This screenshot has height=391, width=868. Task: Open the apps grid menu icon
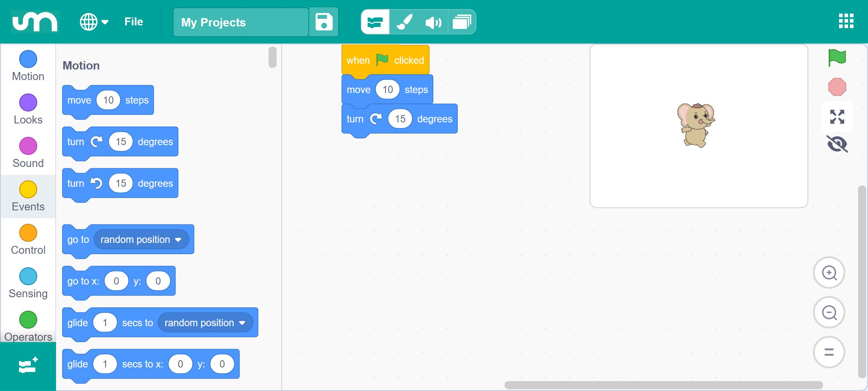coord(846,21)
